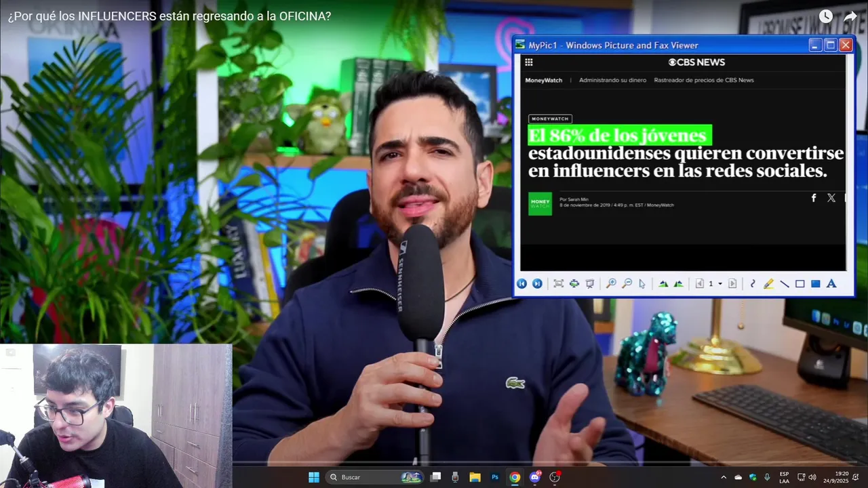Go to previous page in viewer toolbar
Image resolution: width=868 pixels, height=488 pixels.
[700, 284]
